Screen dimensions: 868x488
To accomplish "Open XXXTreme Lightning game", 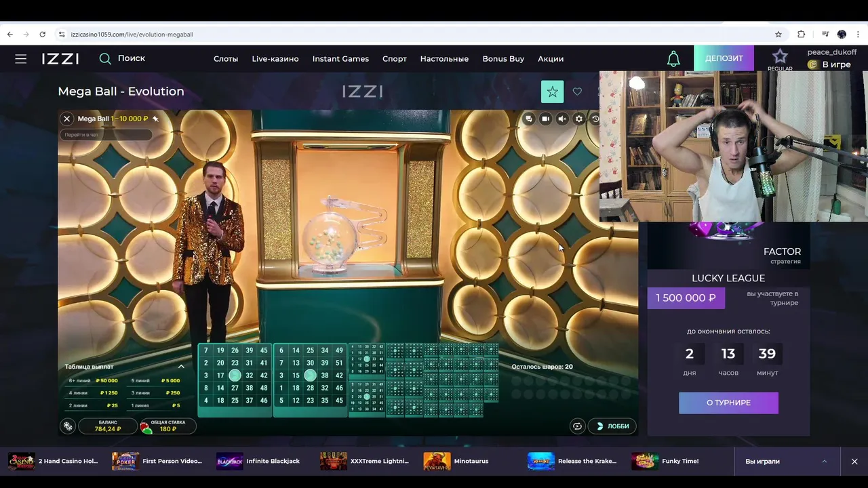I will (365, 461).
